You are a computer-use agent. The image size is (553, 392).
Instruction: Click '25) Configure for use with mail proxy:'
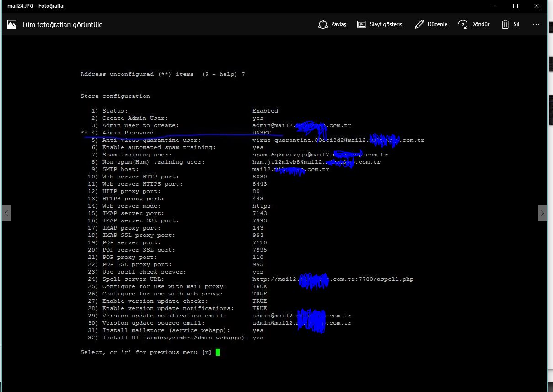(x=157, y=286)
